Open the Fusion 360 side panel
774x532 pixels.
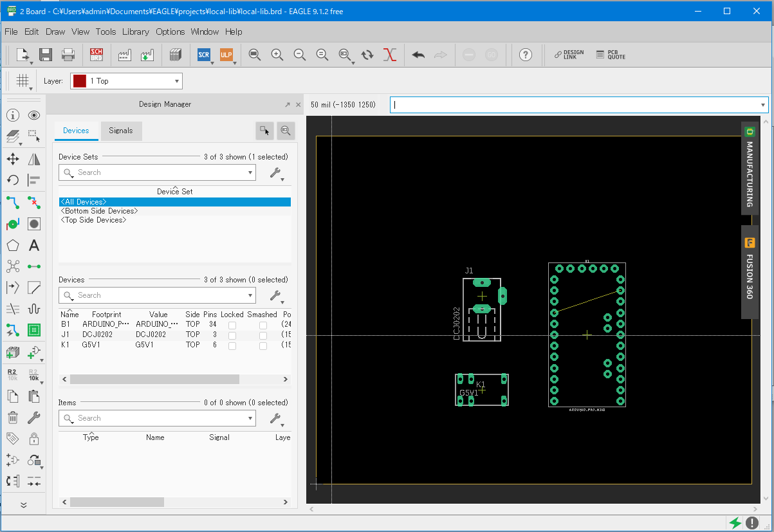pyautogui.click(x=750, y=272)
